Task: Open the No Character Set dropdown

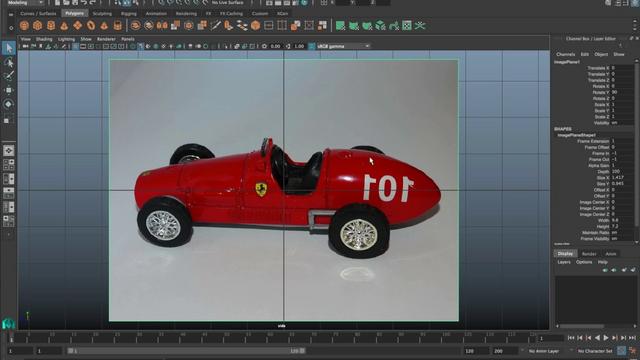Action: (x=595, y=351)
